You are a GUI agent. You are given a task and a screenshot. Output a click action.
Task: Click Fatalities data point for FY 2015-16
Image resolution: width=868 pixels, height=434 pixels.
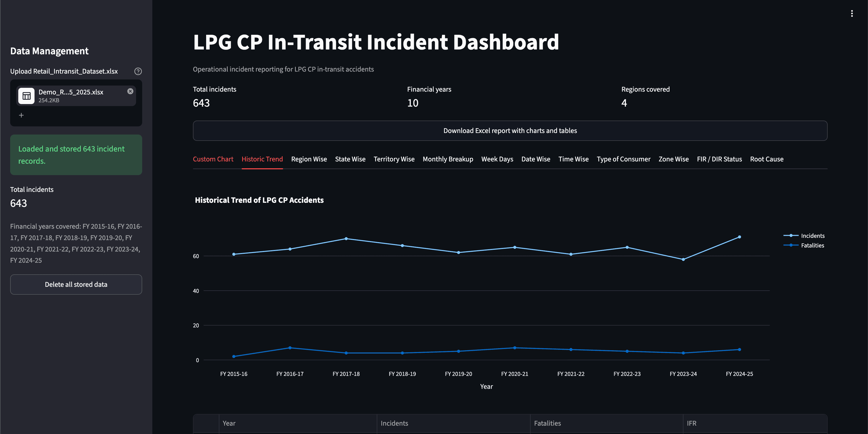coord(234,357)
